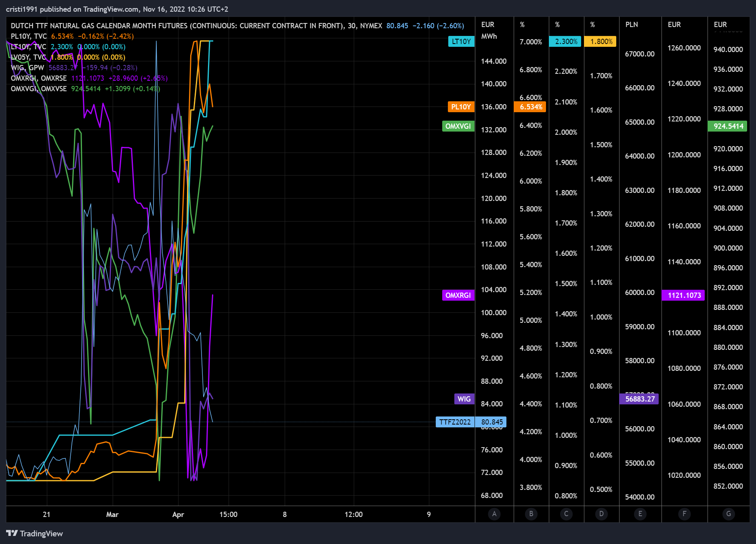Click the A price scale button
Image resolution: width=756 pixels, height=544 pixels.
[494, 514]
